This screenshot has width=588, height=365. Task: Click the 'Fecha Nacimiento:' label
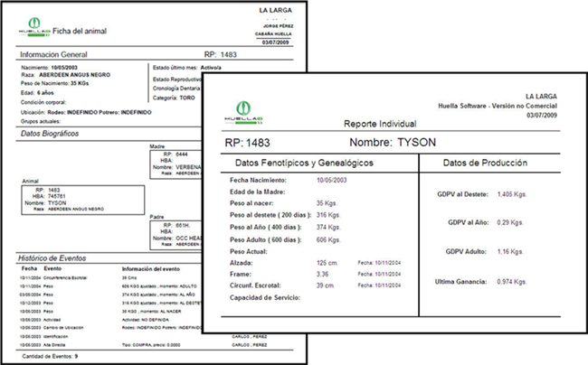[x=258, y=180]
